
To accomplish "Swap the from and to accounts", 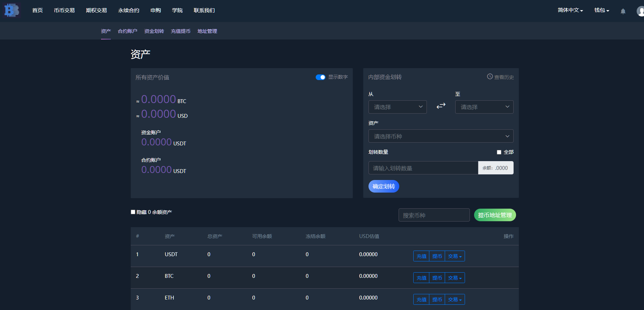I will 441,106.
